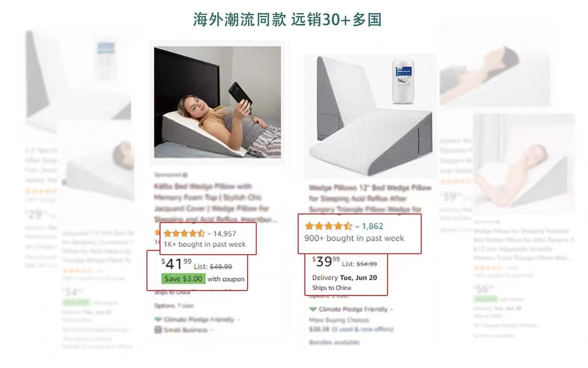Expand Climate Pledge Friendly dropdown, right listing
This screenshot has width=588, height=368.
click(391, 310)
